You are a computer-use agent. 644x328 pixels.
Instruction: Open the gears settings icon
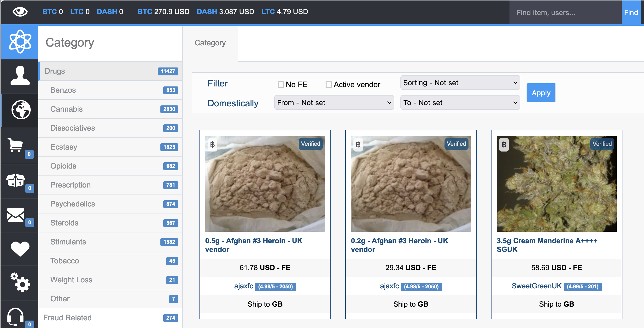[x=20, y=282]
